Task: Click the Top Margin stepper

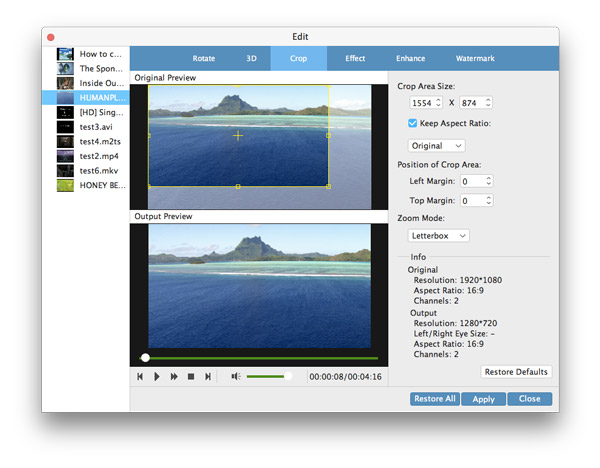Action: click(489, 201)
